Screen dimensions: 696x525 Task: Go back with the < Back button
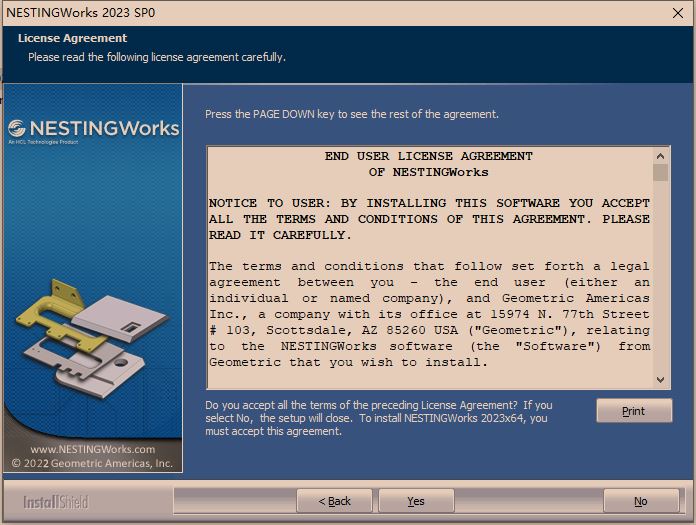[x=334, y=501]
